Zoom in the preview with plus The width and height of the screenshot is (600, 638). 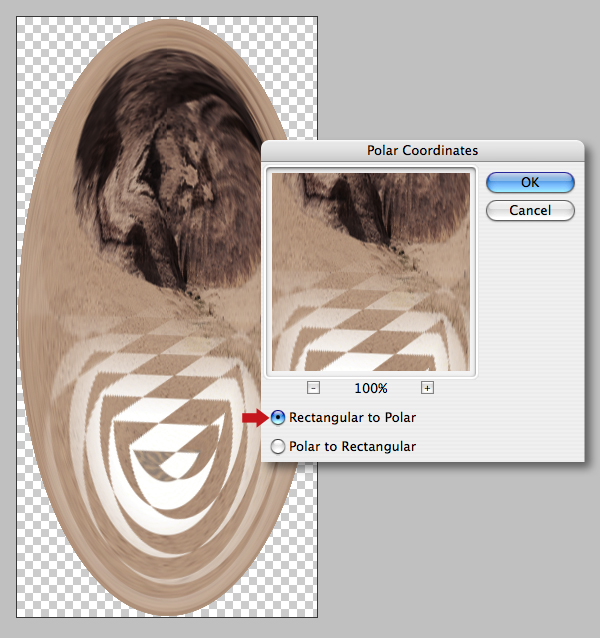click(427, 388)
